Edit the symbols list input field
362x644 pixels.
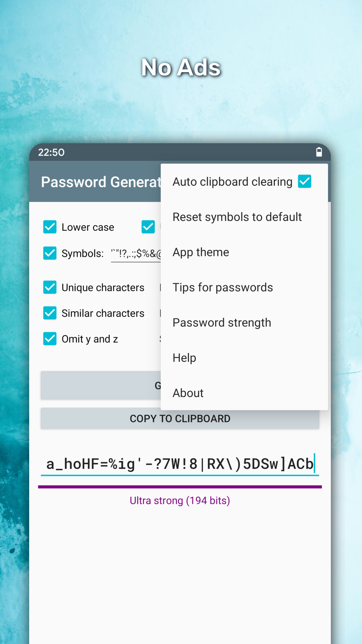136,254
